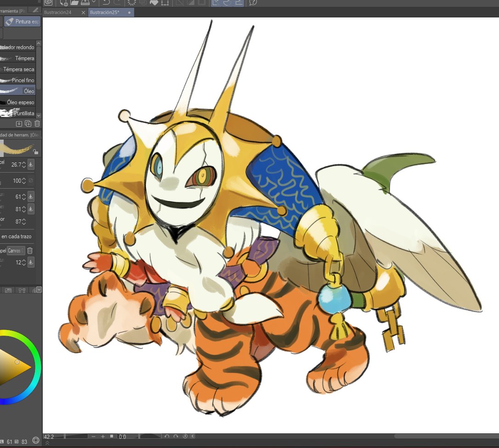Click the texture density stepper at 12
The width and height of the screenshot is (499, 448).
click(x=23, y=262)
